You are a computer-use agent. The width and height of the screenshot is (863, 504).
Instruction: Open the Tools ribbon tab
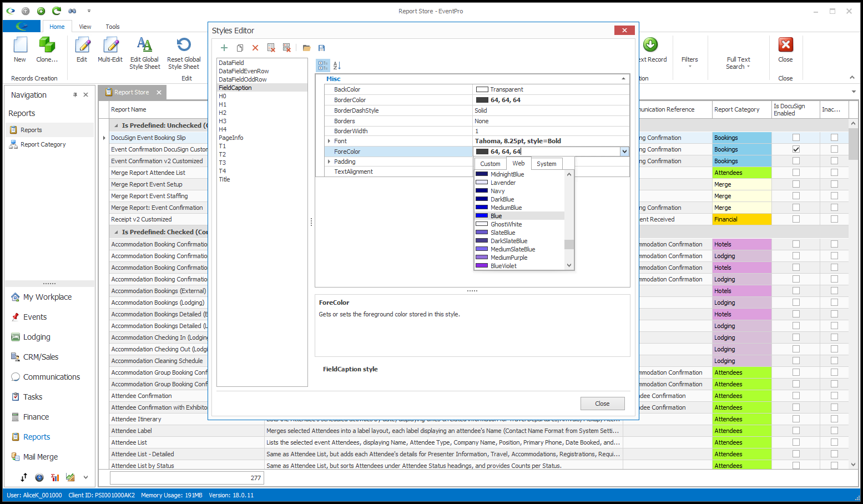coord(113,27)
